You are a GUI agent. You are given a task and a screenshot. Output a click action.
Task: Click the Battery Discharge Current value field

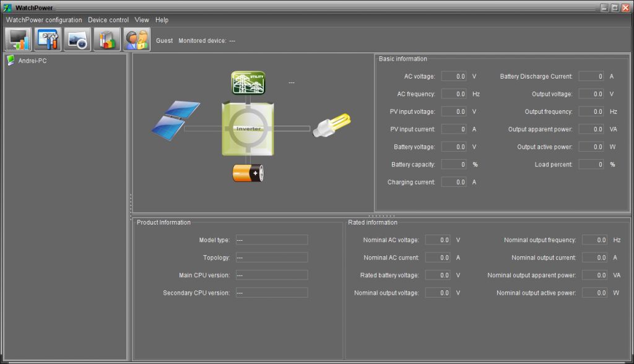pos(591,76)
